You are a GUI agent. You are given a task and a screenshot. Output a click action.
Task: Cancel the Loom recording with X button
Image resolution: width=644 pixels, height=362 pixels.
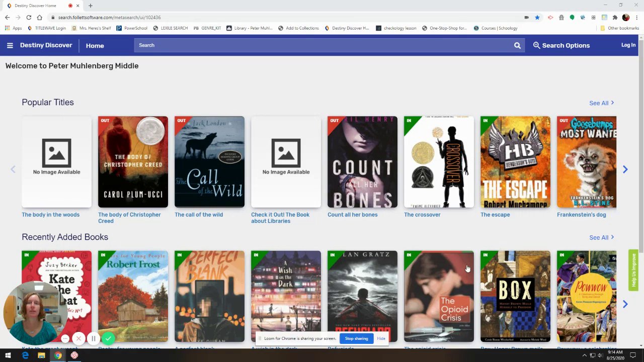78,339
